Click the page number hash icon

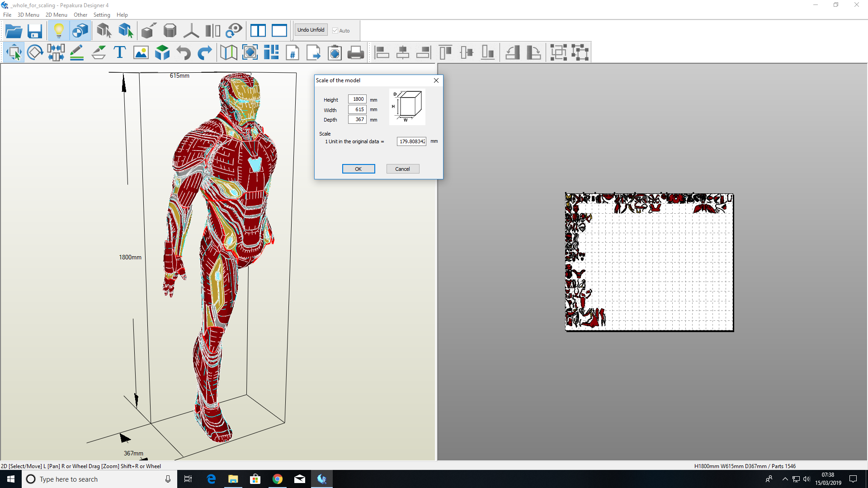tap(292, 52)
